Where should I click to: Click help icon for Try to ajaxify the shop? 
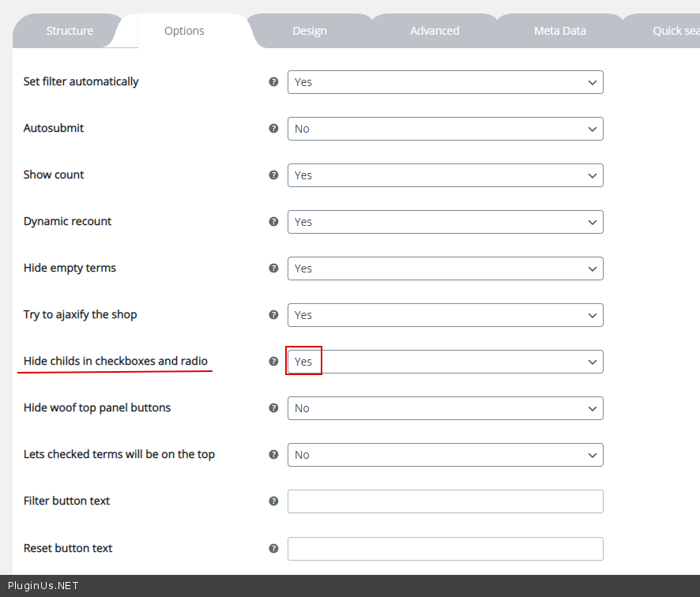click(273, 314)
